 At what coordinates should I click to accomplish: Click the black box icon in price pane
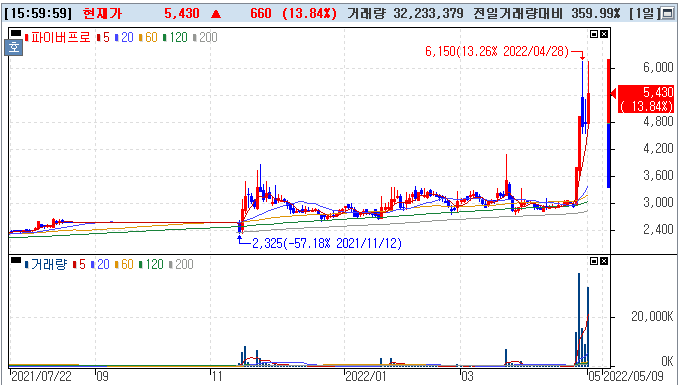(x=16, y=33)
